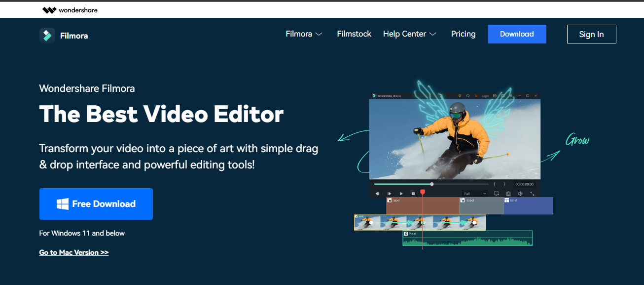Click the blue Download button in navbar

[x=517, y=34]
